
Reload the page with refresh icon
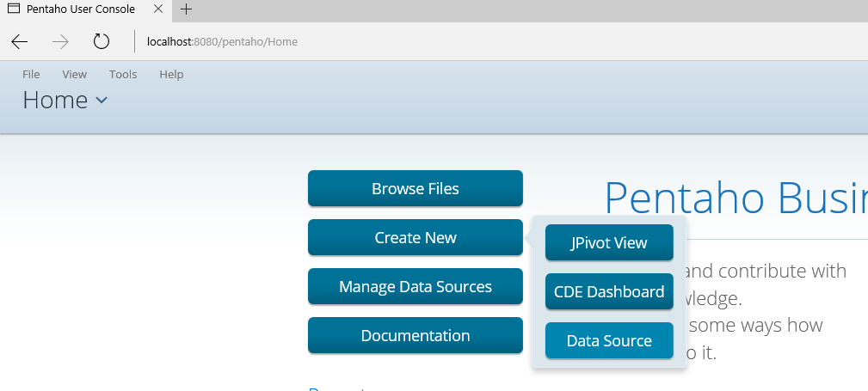[x=102, y=41]
